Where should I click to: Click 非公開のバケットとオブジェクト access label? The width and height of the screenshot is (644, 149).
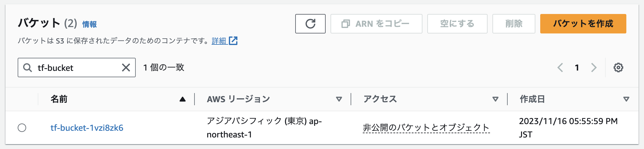pos(426,128)
